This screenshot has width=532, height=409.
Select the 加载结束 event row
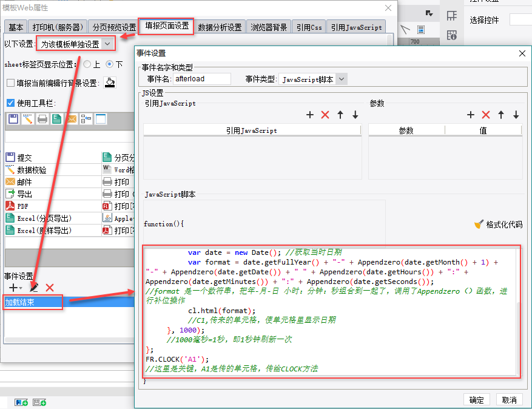[69, 302]
